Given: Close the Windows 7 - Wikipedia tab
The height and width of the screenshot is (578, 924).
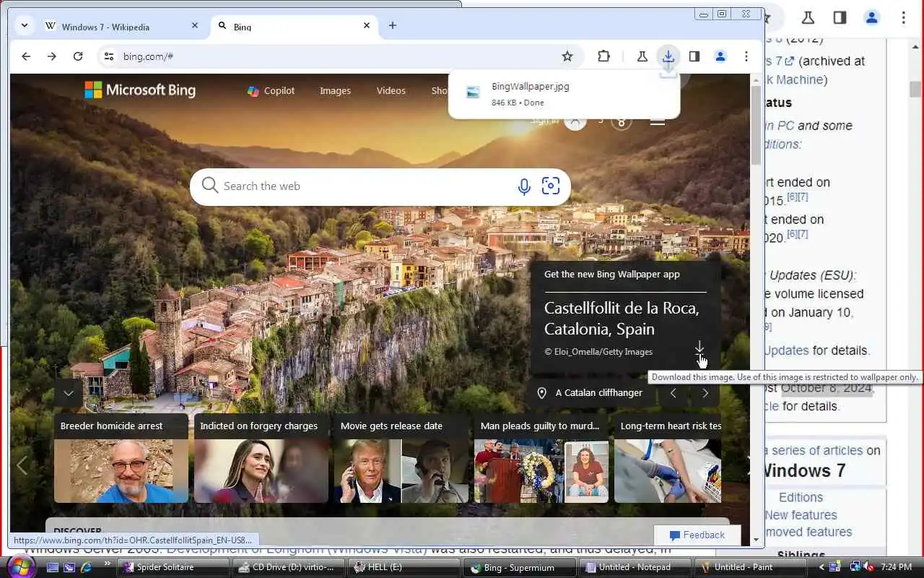Looking at the screenshot, I should [x=194, y=25].
